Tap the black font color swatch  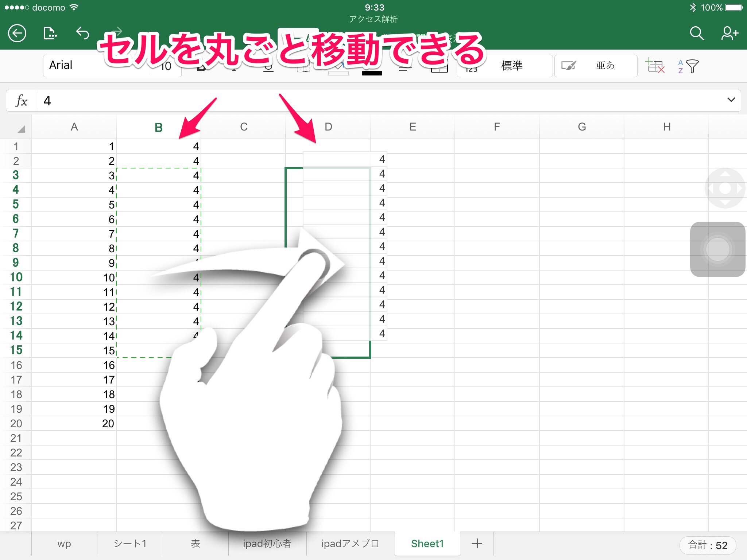click(x=372, y=73)
